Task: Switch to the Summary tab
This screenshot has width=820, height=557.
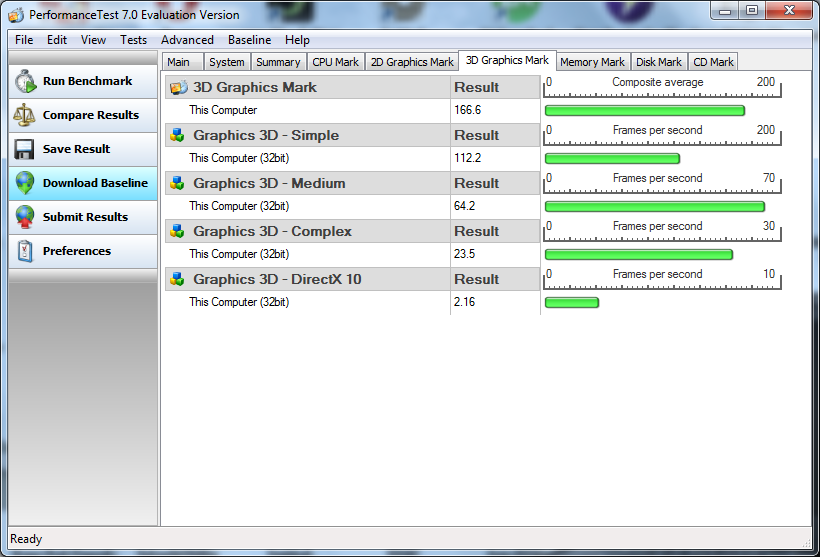Action: point(278,62)
